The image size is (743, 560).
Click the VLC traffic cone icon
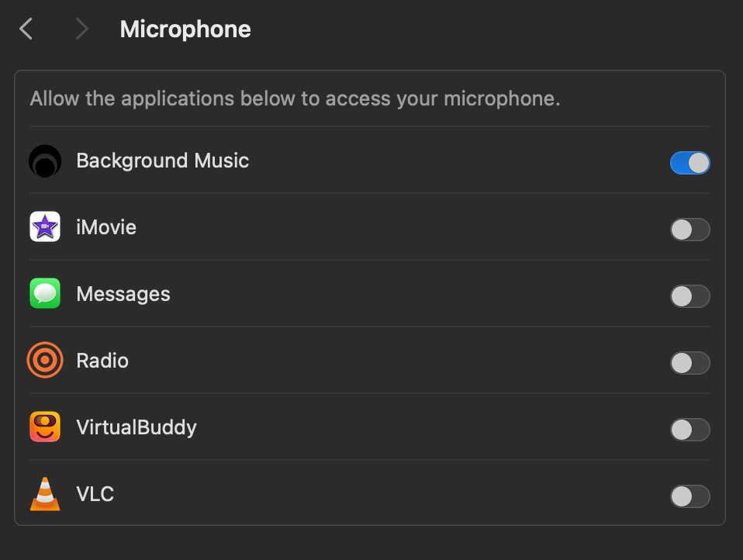(x=45, y=494)
